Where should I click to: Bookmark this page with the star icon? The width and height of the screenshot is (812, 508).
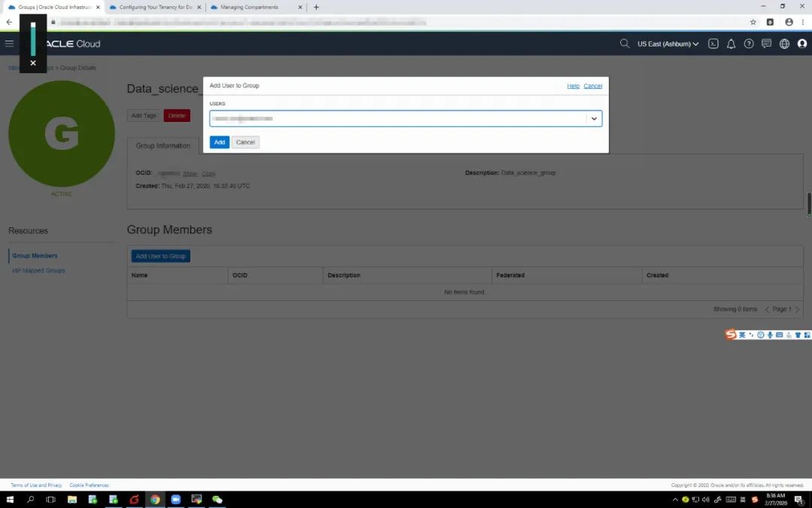[753, 23]
